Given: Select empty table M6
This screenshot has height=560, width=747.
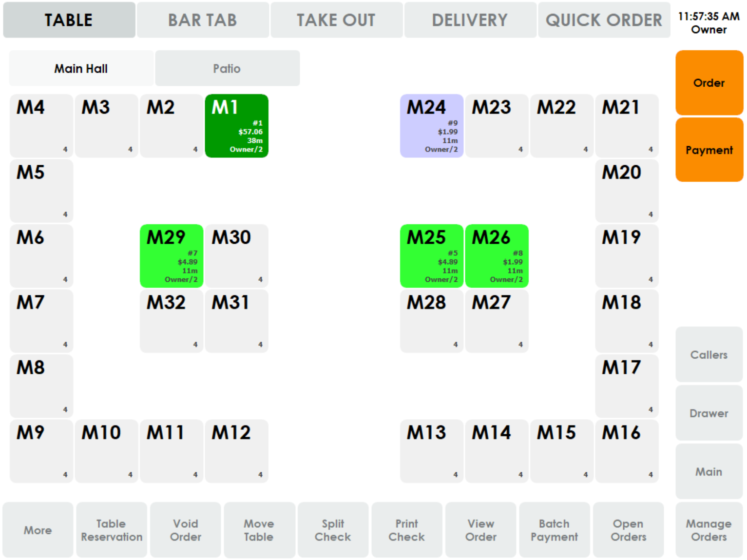Looking at the screenshot, I should [41, 256].
